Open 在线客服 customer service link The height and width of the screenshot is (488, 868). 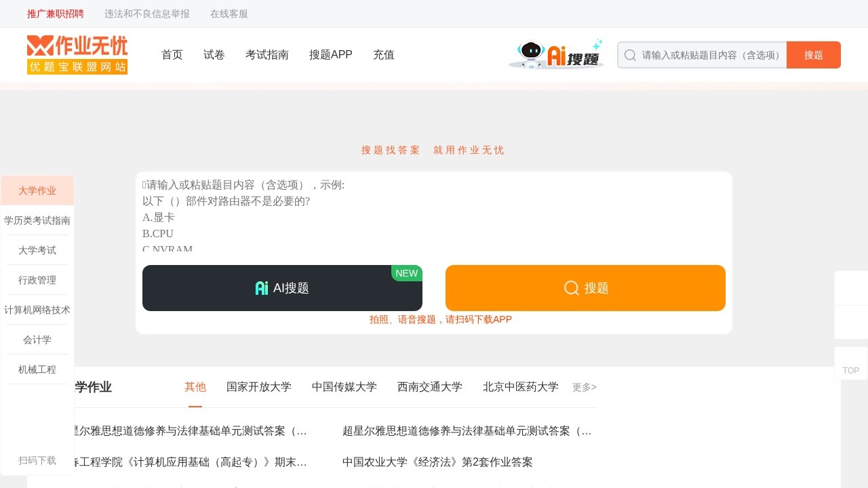pos(229,14)
